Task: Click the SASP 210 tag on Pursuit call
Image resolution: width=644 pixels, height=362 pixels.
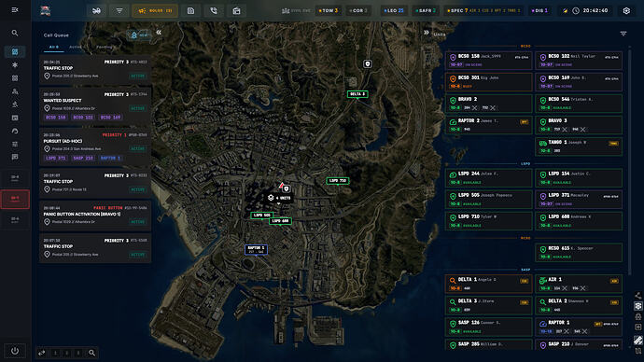Action: point(83,158)
